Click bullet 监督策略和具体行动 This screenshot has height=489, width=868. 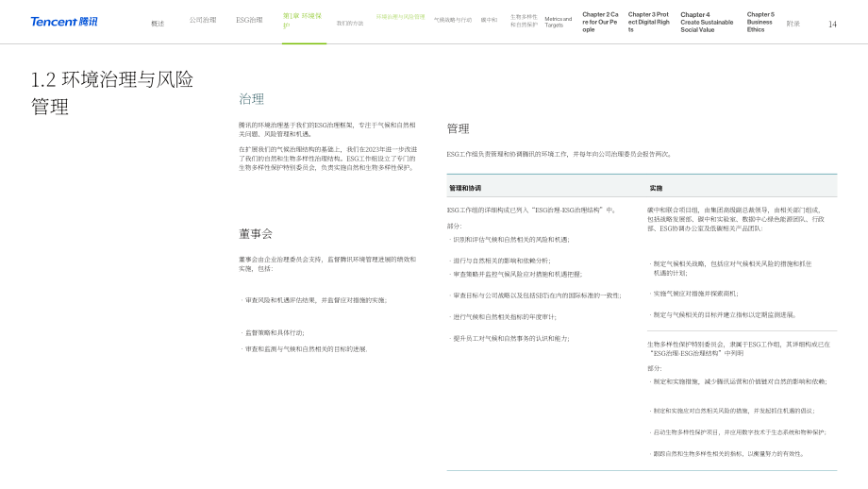[273, 333]
